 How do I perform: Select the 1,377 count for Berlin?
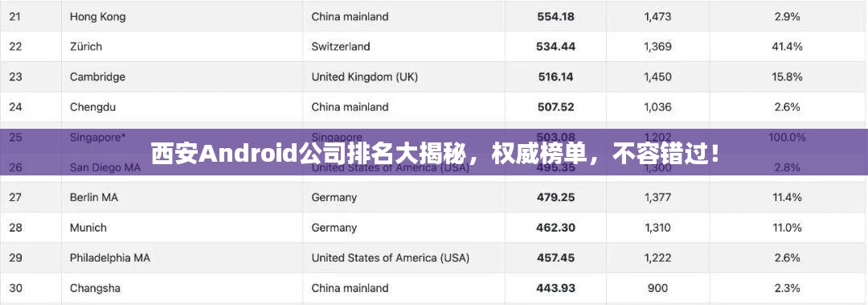(x=657, y=197)
